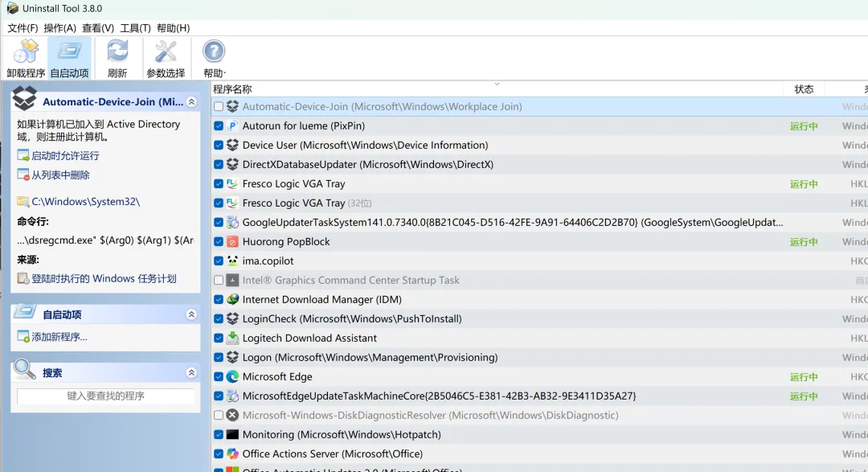Click the MicrosoftEdgeUpdateTaskMachineCore icon
The width and height of the screenshot is (868, 472).
click(x=232, y=396)
